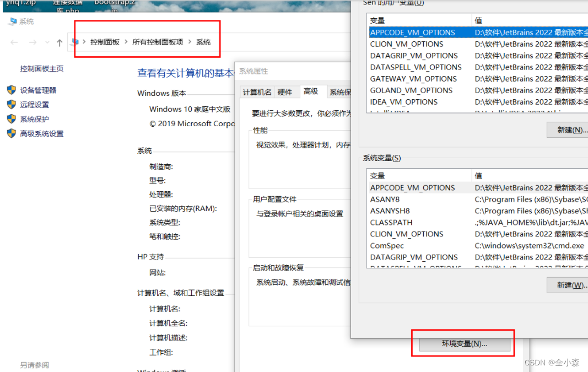
Task: Select user variable APPCODE_VM_OPTIONS row
Action: (x=478, y=33)
